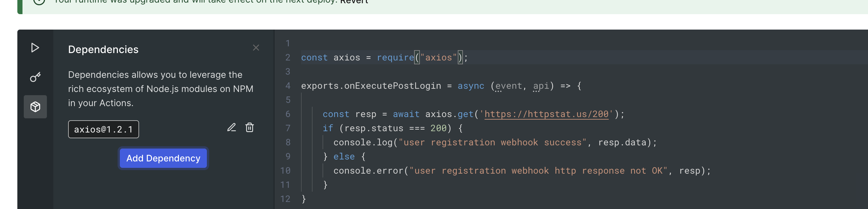Click the 'async' keyword on line 4
868x209 pixels.
tap(471, 86)
